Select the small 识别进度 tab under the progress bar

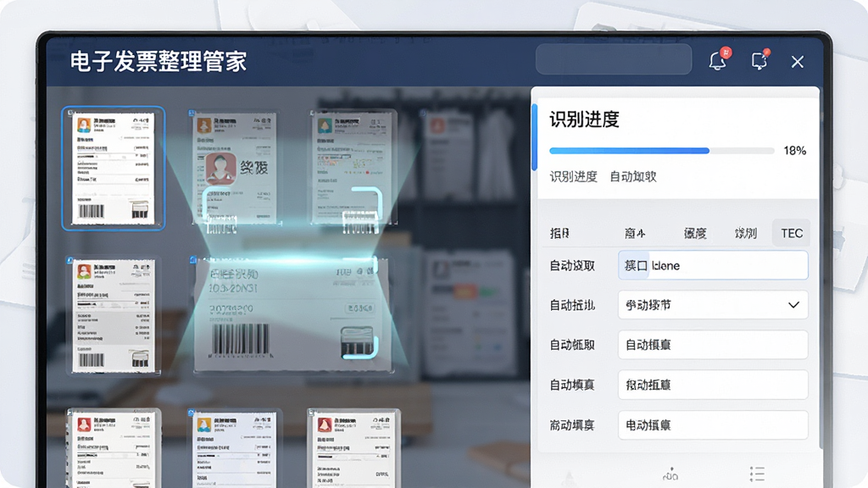click(x=573, y=176)
